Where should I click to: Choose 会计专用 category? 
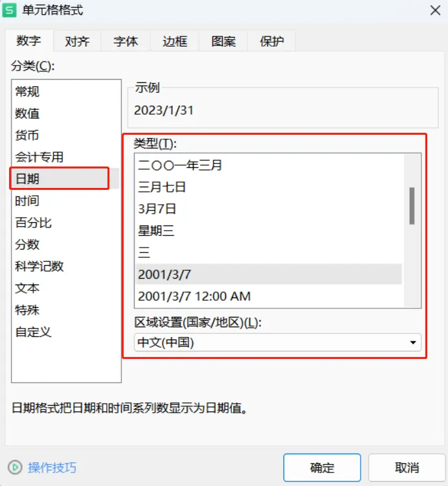[x=65, y=157]
